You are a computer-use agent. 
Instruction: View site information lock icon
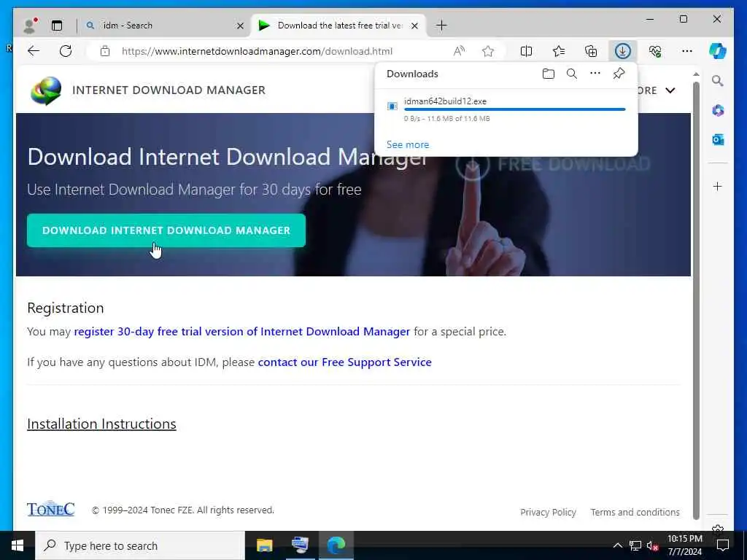(105, 51)
